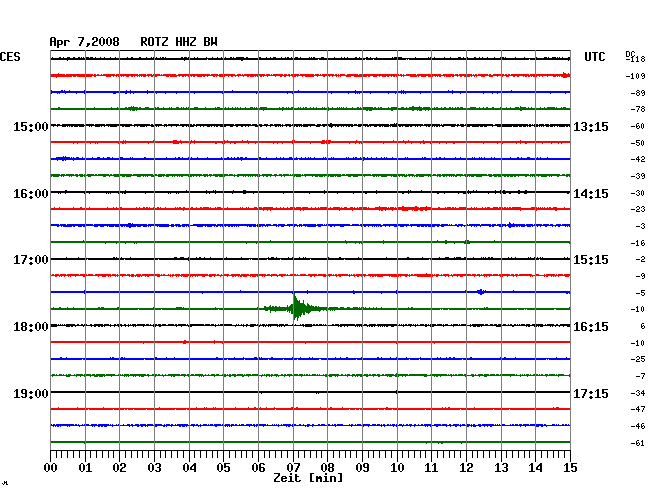Click the 05 minute axis tick label
Screen dimensions: 650x494
[223, 467]
